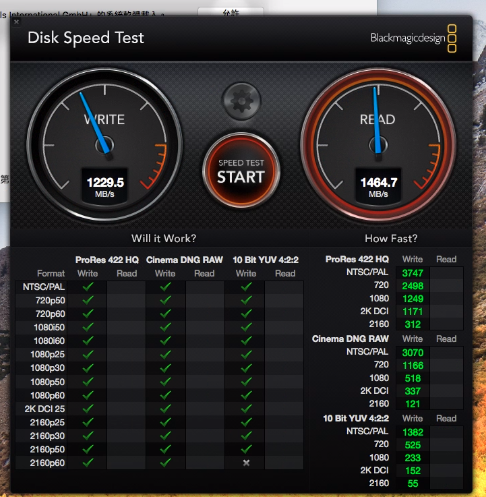This screenshot has width=486, height=497.
Task: Click the 10 Bit YUV 1080 write value 233
Action: [x=413, y=458]
